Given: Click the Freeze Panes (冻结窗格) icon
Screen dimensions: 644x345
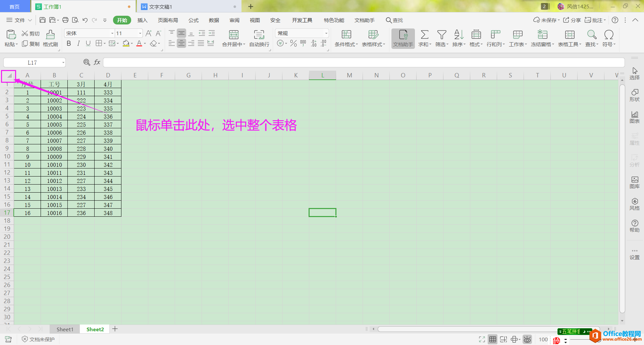Looking at the screenshot, I should point(542,34).
